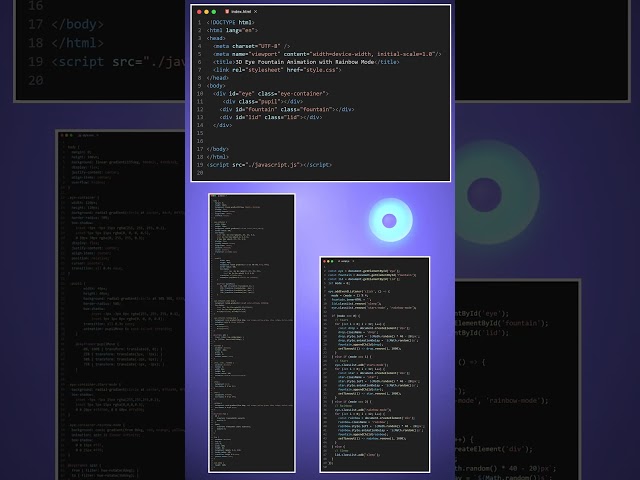Click the purple pupil inside the glowing eye
640x480 pixels.
(389, 221)
